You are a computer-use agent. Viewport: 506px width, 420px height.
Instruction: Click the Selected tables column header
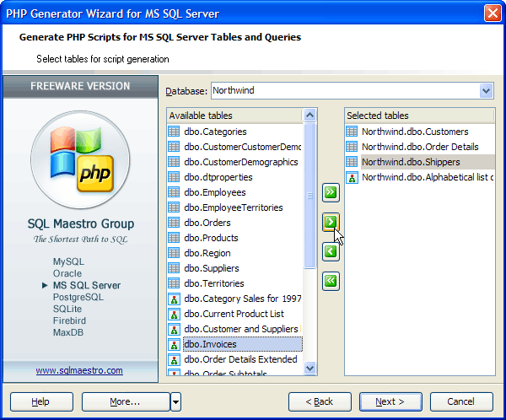(x=419, y=116)
